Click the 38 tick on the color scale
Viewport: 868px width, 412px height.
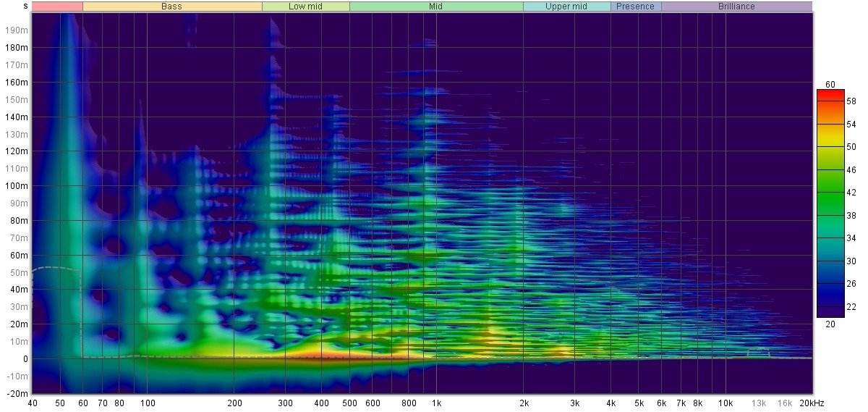(x=851, y=215)
